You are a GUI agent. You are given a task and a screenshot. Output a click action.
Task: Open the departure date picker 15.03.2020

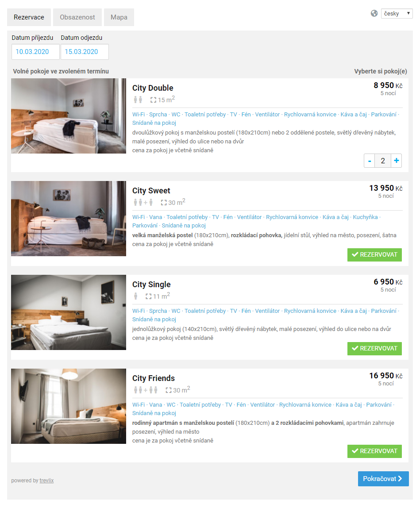point(85,52)
